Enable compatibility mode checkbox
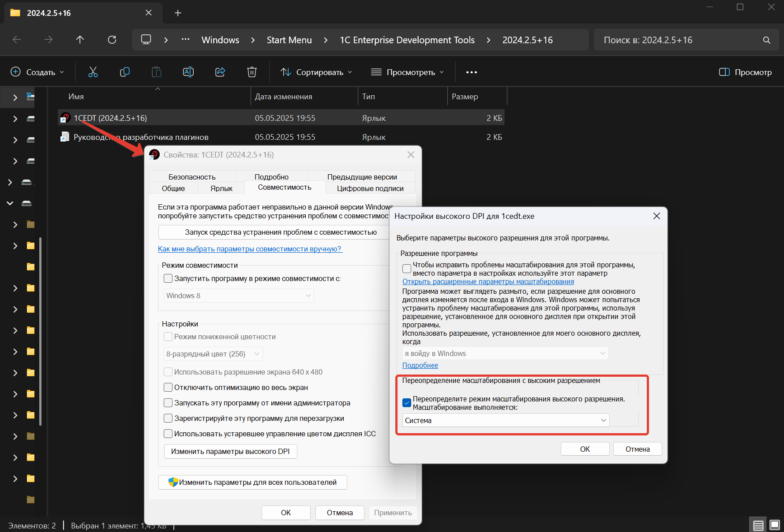784x532 pixels. (168, 278)
